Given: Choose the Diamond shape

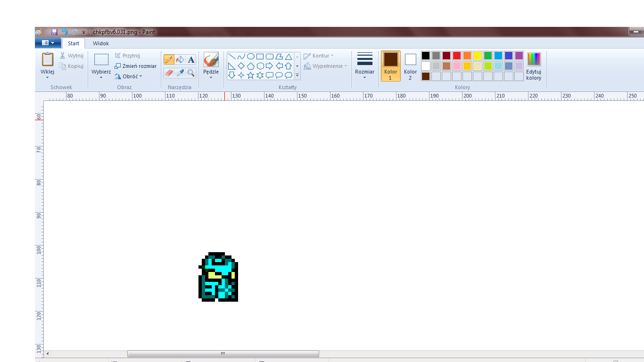Looking at the screenshot, I should pyautogui.click(x=241, y=66).
